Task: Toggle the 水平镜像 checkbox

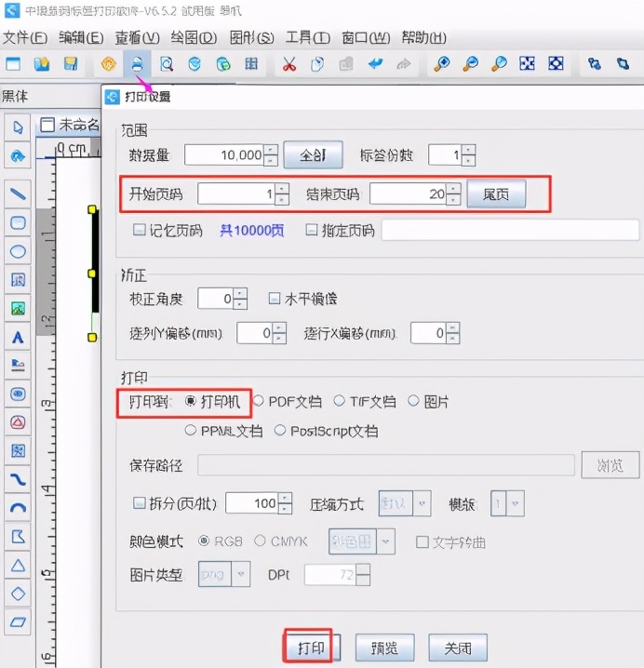Action: pos(274,299)
